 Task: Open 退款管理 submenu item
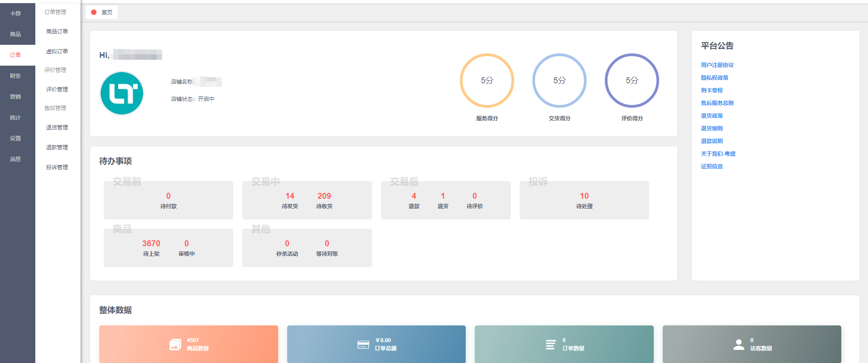57,148
